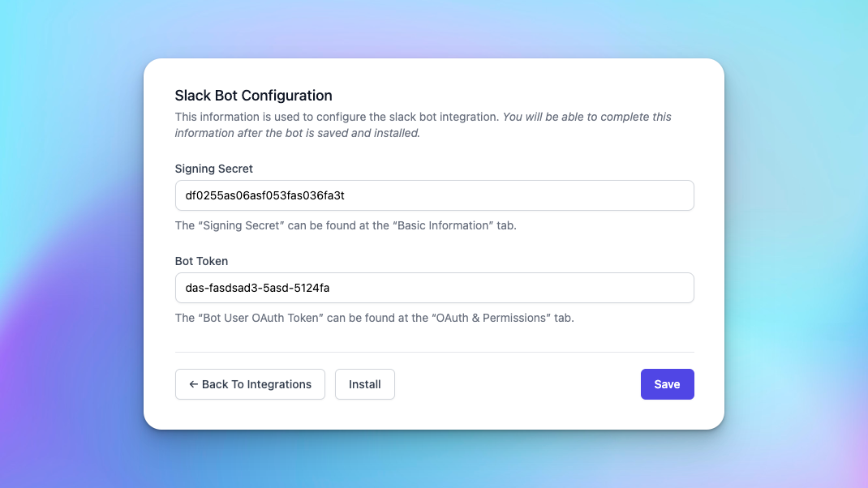Click empty card space between Install and Save
Screen dimensions: 868x488
point(518,384)
